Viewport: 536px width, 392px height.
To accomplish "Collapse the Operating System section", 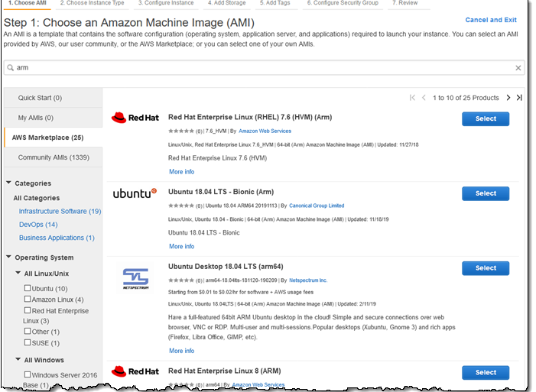I will click(x=9, y=257).
